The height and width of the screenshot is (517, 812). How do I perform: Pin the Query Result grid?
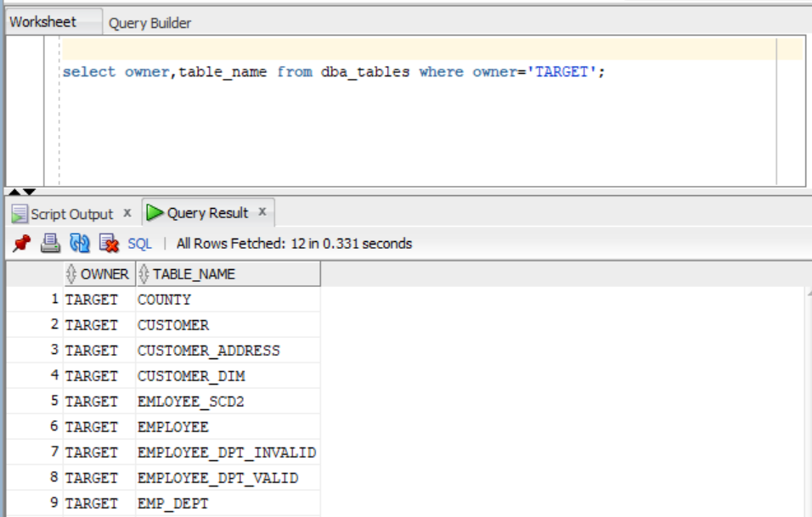tap(22, 241)
